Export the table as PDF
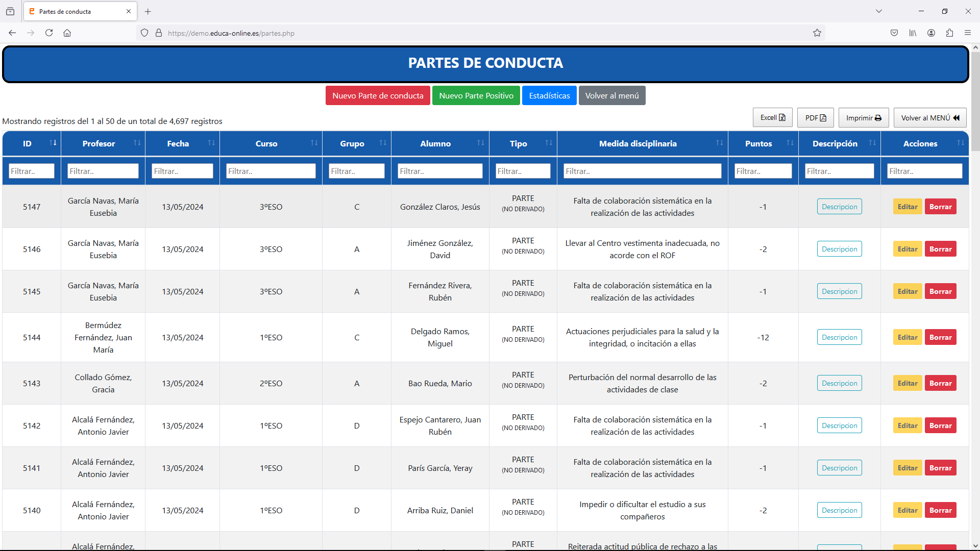980x551 pixels. (815, 118)
